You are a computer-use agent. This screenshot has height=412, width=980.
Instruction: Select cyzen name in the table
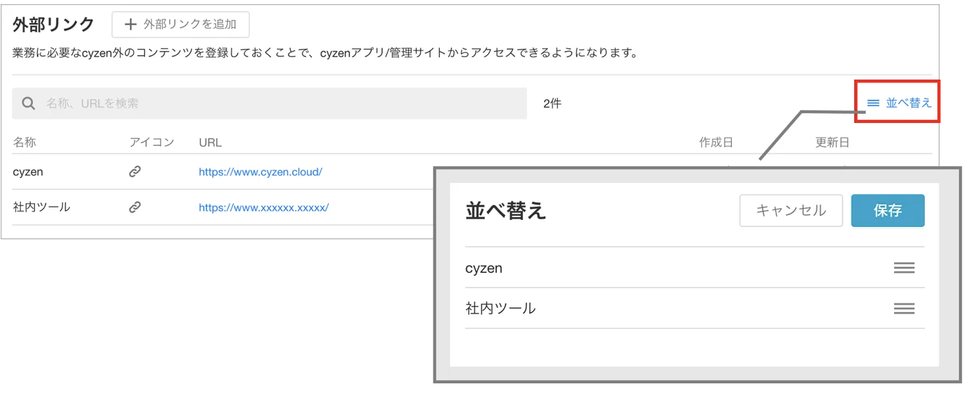[28, 172]
